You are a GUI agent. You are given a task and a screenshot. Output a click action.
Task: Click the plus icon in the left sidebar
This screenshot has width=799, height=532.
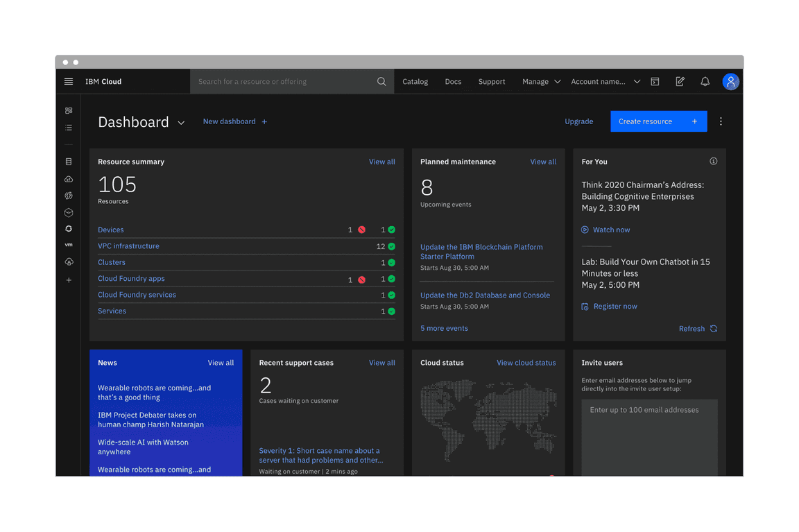point(69,280)
